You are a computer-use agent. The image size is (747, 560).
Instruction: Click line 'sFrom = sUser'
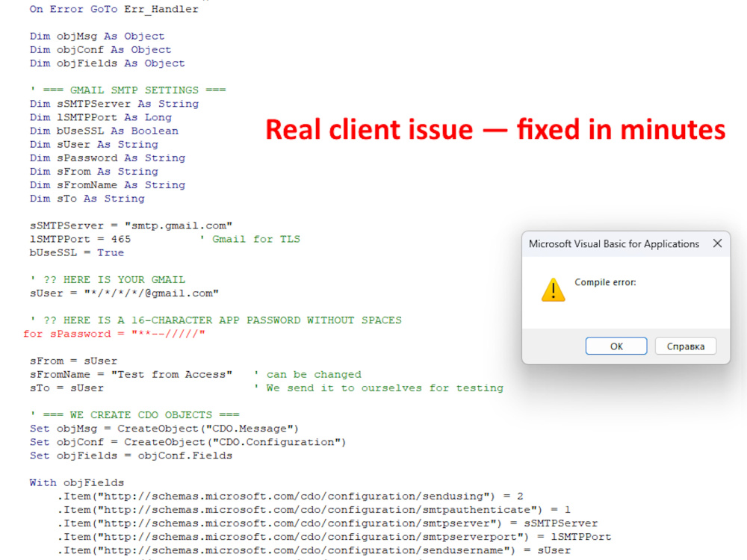(x=73, y=361)
